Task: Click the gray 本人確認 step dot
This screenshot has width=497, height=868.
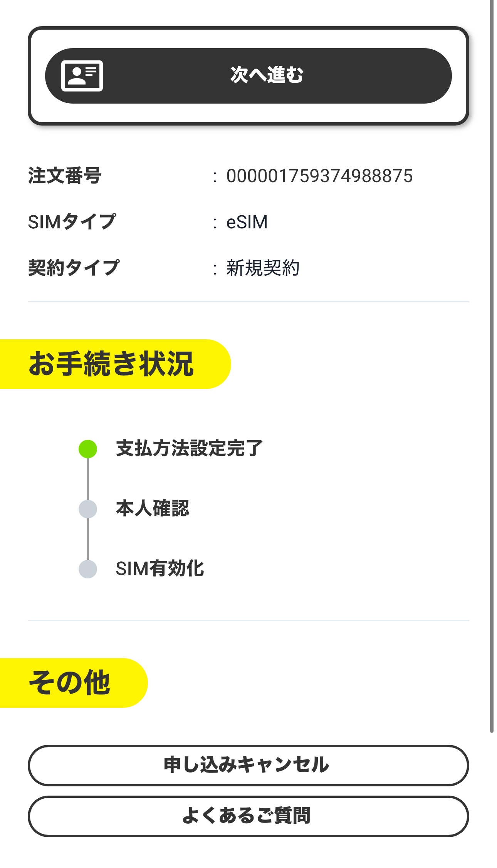Action: click(x=88, y=509)
